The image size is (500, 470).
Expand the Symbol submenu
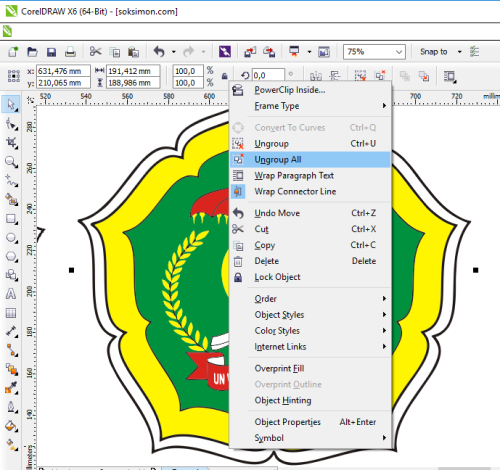coord(310,438)
